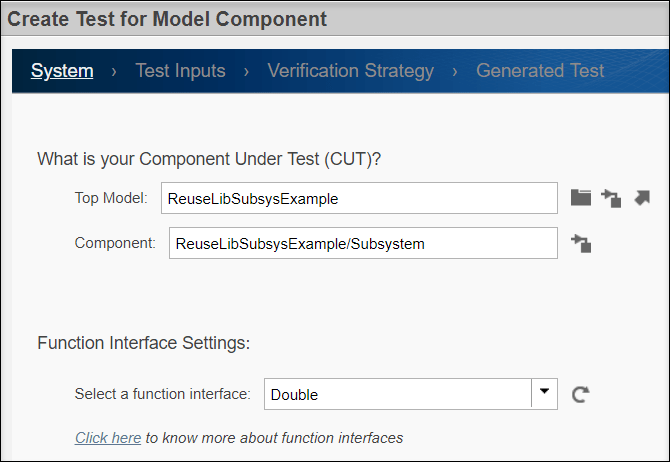Click the chevron before Generated Test step
This screenshot has height=462, width=670.
pos(455,71)
